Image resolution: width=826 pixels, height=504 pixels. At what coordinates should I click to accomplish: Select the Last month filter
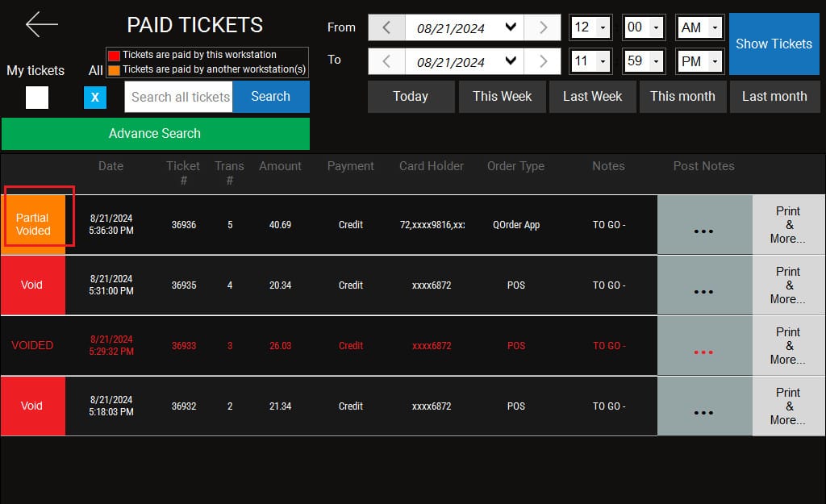click(x=774, y=97)
